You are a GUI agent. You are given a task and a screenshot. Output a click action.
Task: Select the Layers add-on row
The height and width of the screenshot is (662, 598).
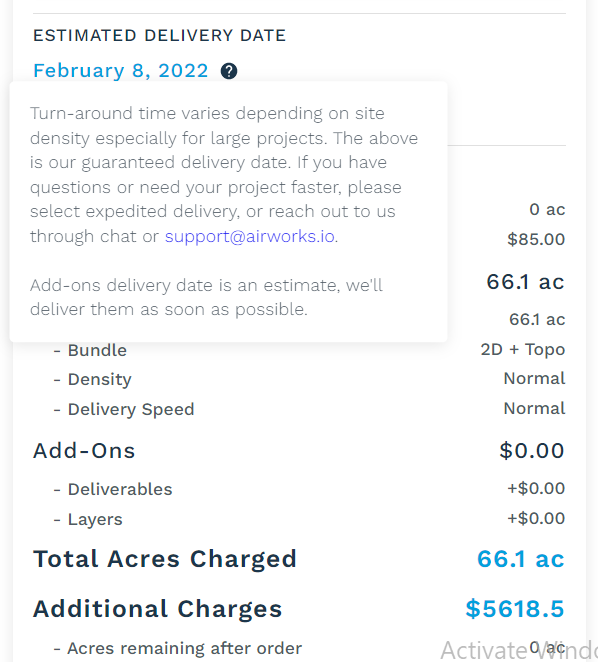tap(299, 519)
